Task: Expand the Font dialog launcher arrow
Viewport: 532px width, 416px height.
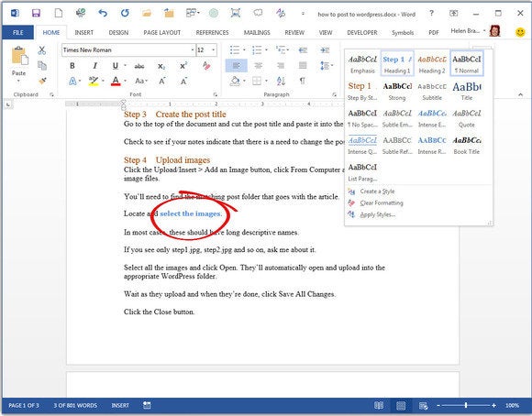Action: pyautogui.click(x=216, y=94)
